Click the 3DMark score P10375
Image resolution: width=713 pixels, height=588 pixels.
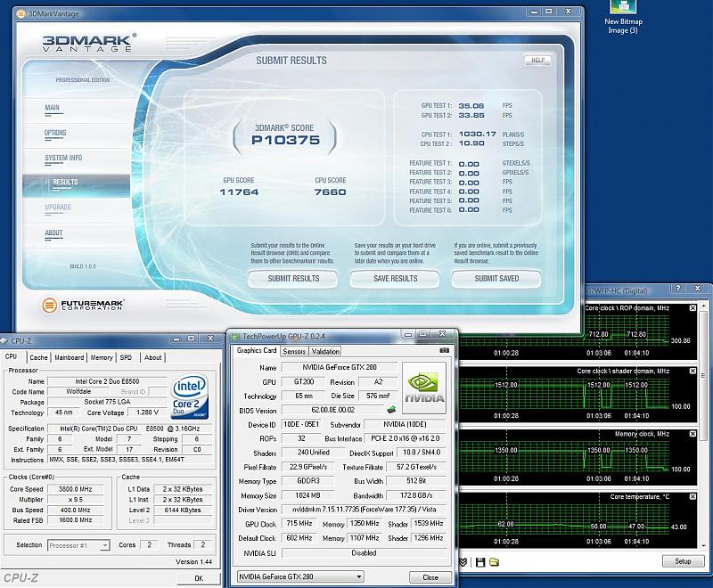coord(285,140)
